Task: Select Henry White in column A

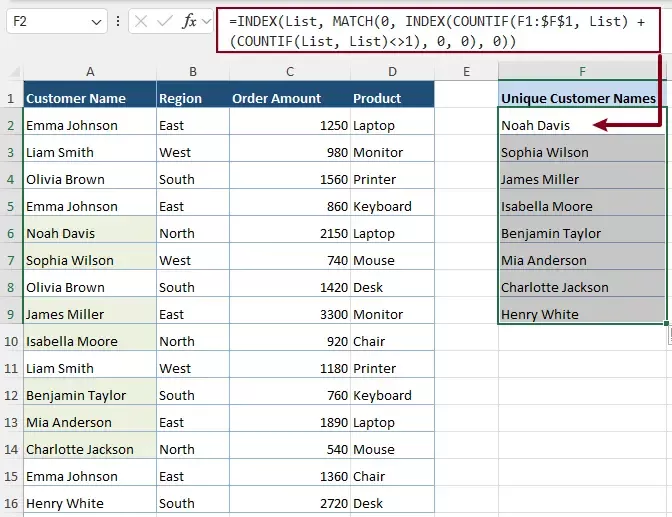Action: click(90, 499)
